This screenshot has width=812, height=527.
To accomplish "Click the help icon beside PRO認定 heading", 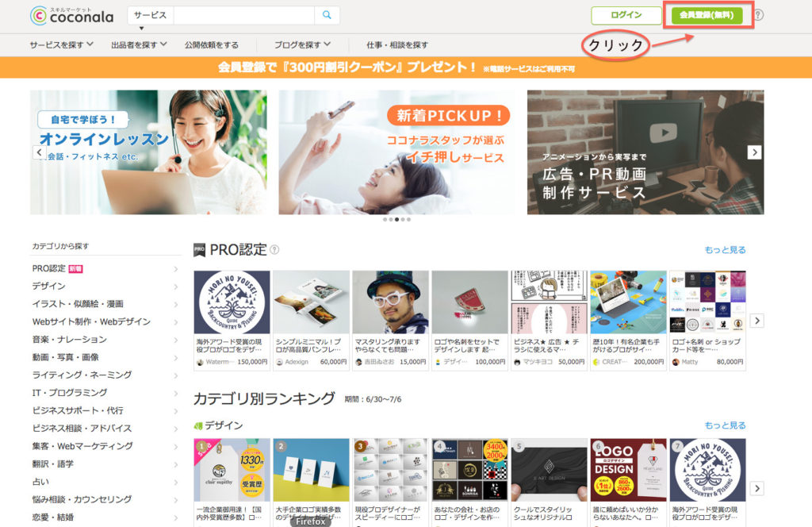I will tap(274, 250).
